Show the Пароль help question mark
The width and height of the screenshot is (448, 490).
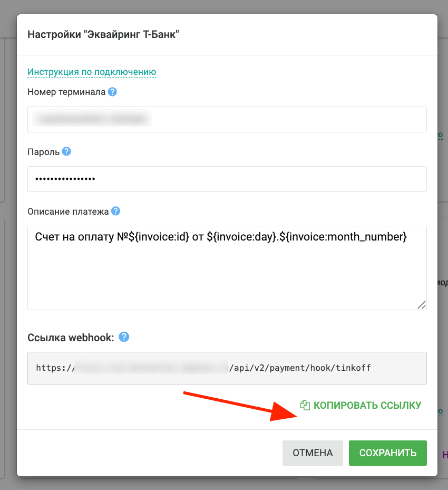point(66,151)
